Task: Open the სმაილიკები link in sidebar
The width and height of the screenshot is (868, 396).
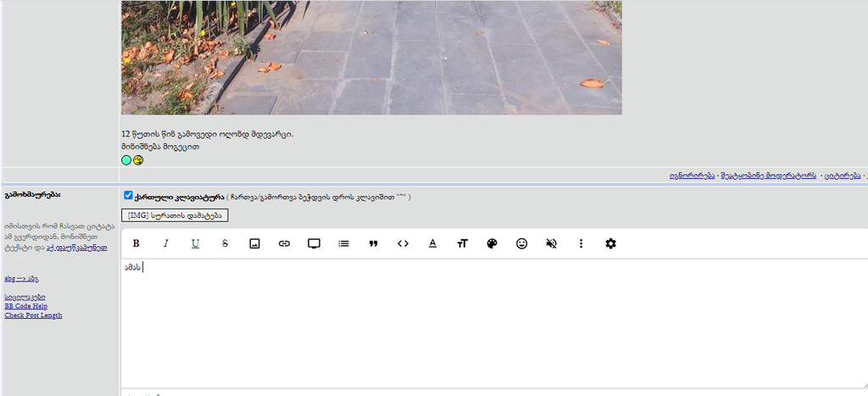Action: pos(25,297)
